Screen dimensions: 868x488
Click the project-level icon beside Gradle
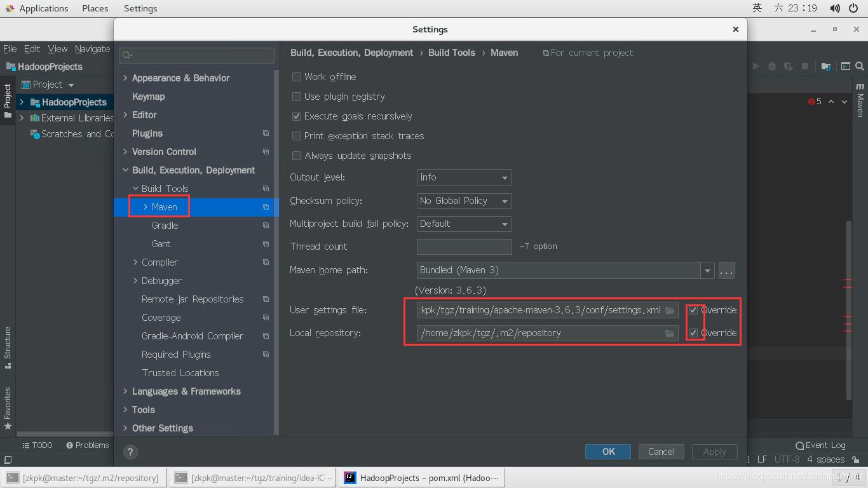tap(266, 226)
